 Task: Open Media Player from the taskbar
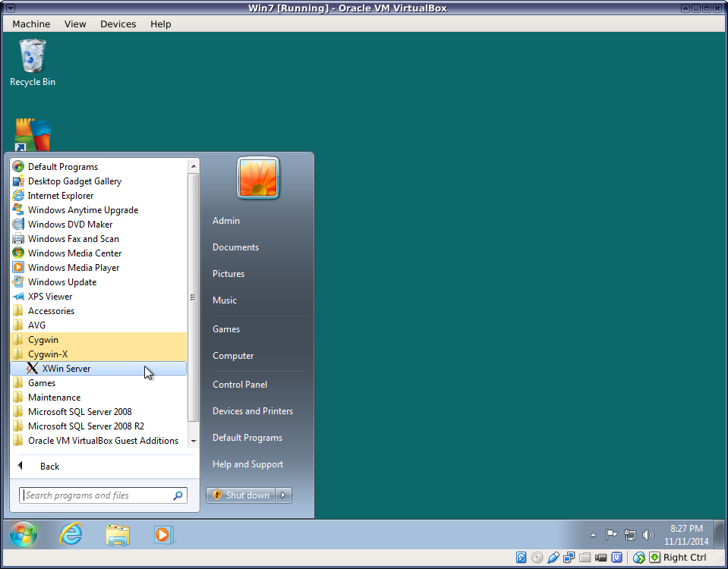(164, 535)
